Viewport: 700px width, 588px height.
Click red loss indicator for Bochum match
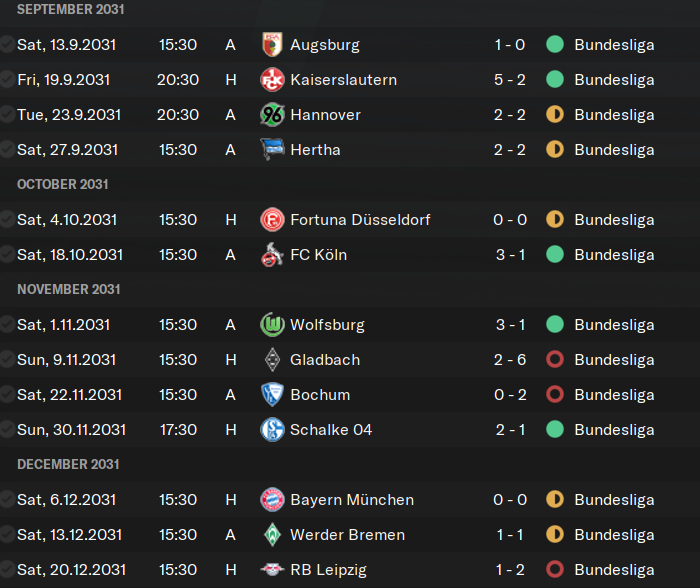coord(555,395)
